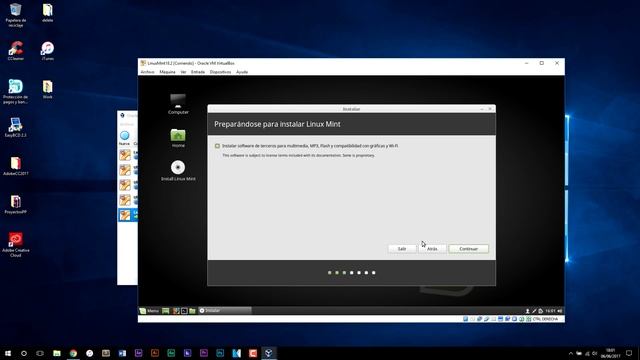Viewport: 640px width, 360px height.
Task: Open the AdobeCC2017 desktop icon
Action: [x=16, y=166]
